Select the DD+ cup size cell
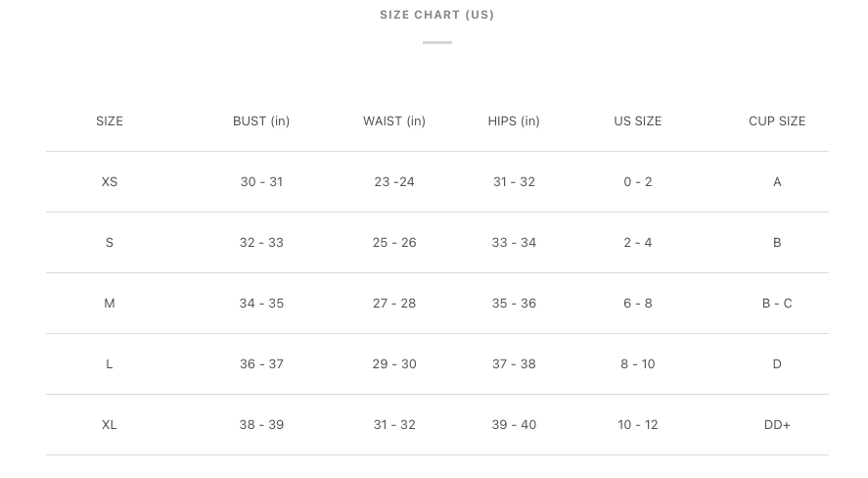 point(777,425)
